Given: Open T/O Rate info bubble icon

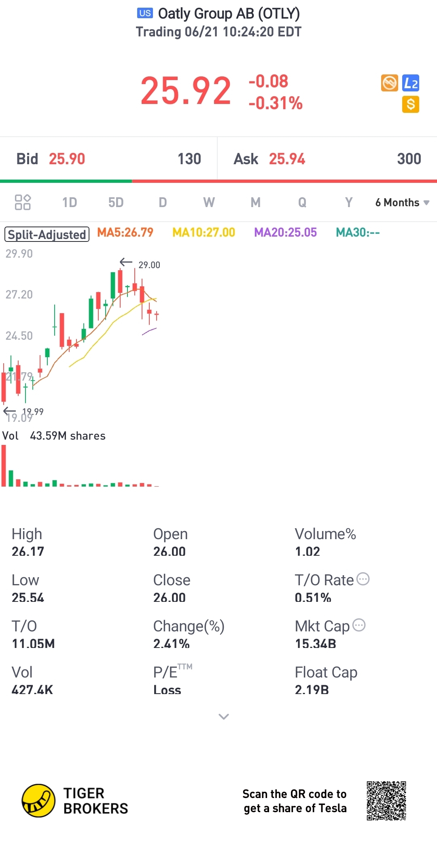Looking at the screenshot, I should (x=363, y=579).
